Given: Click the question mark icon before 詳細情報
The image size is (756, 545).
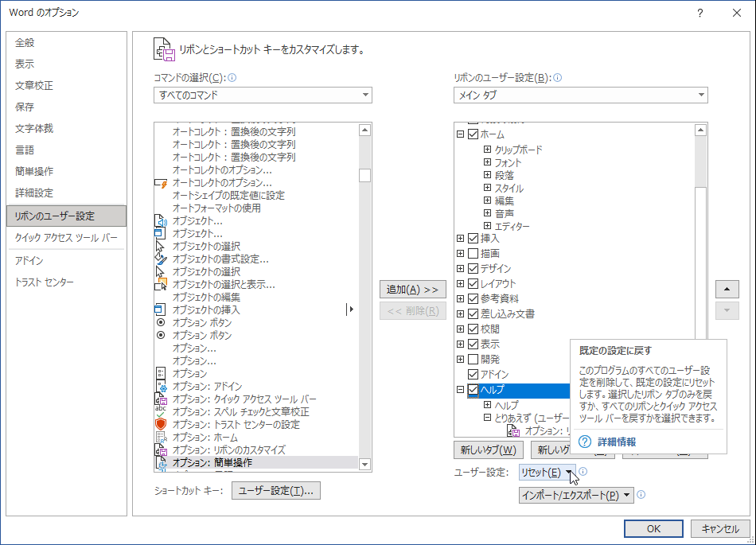Looking at the screenshot, I should coord(584,442).
